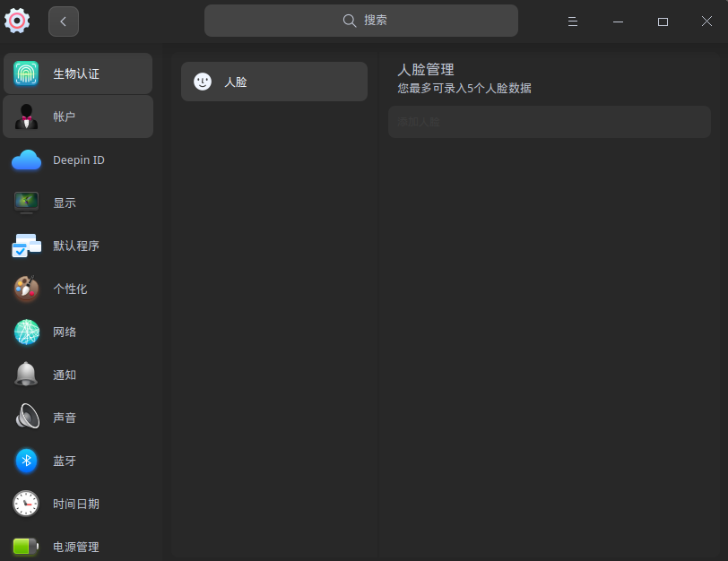Click the smiley face icon for 人脸
728x561 pixels.
tap(203, 82)
